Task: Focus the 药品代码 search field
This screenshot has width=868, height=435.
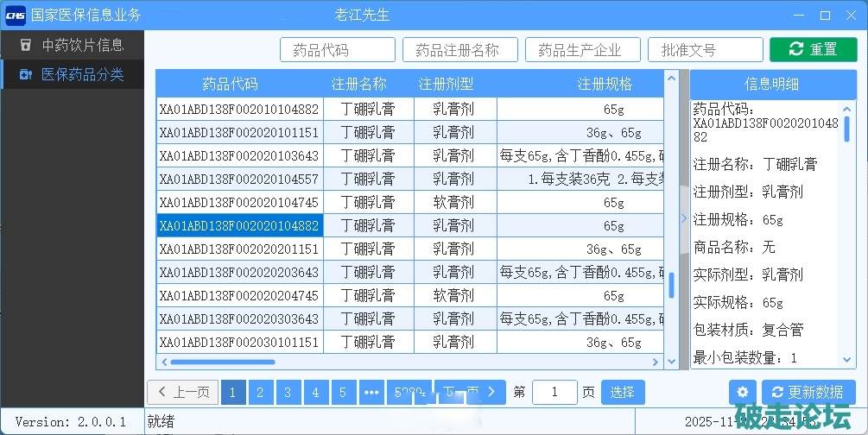Action: pos(337,50)
